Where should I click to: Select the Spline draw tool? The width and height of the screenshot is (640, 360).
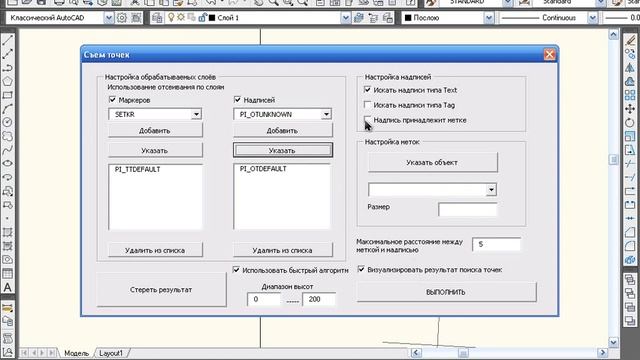pos(7,150)
